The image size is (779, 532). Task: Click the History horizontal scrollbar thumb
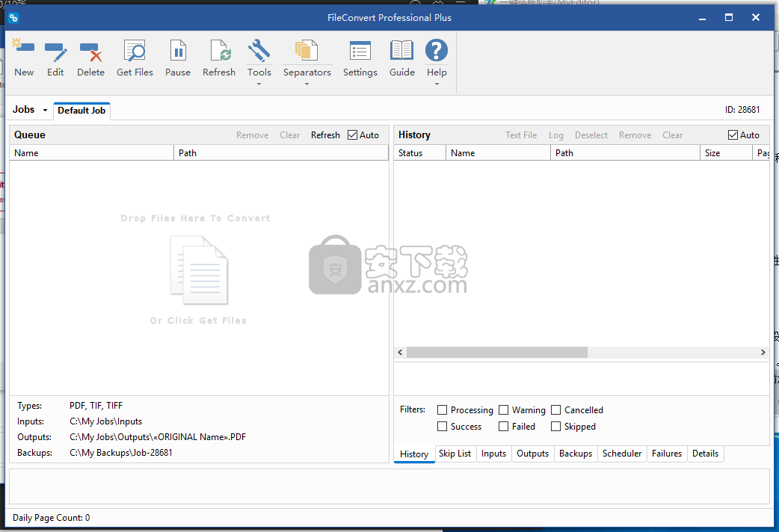(497, 352)
